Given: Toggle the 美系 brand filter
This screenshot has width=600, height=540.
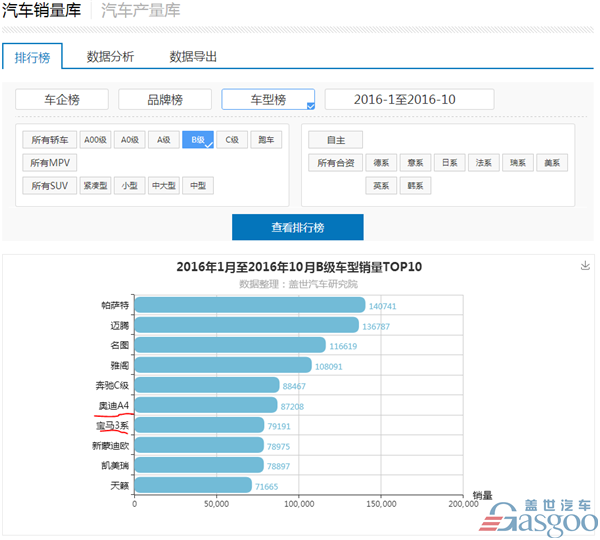Looking at the screenshot, I should tap(552, 163).
